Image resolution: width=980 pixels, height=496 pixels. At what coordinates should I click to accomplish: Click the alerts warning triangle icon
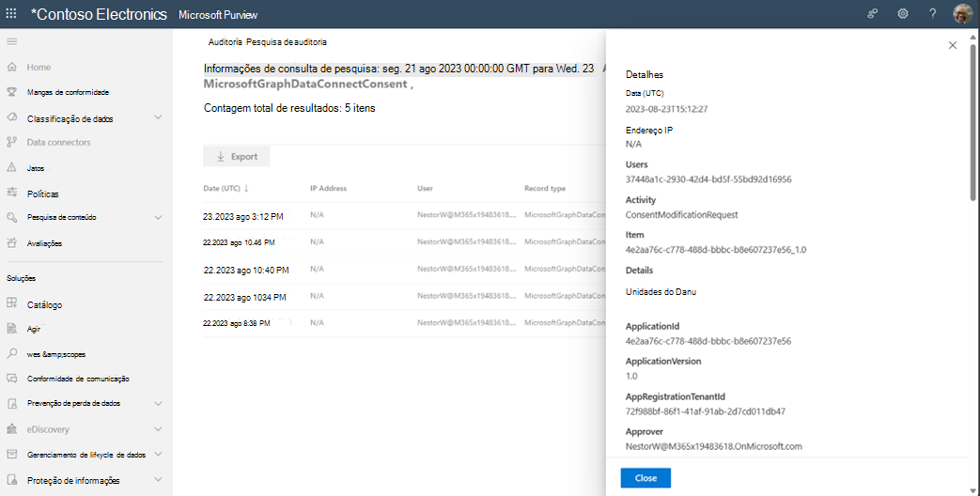pyautogui.click(x=12, y=167)
